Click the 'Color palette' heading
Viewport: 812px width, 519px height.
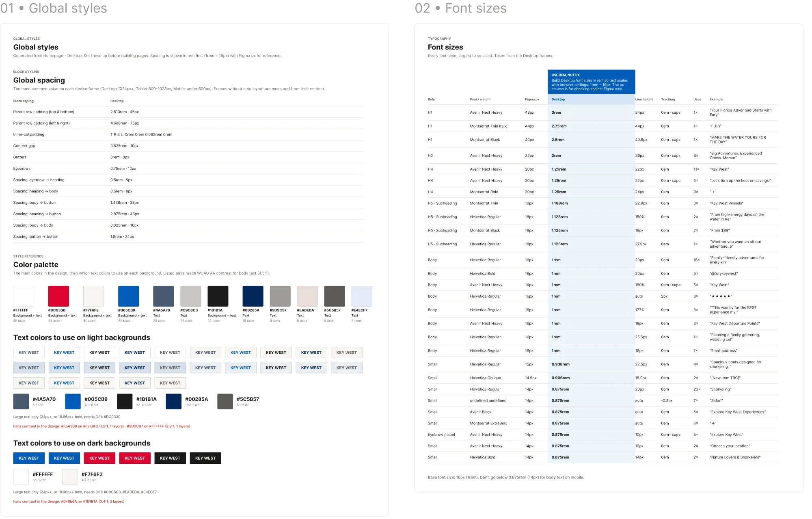36,265
